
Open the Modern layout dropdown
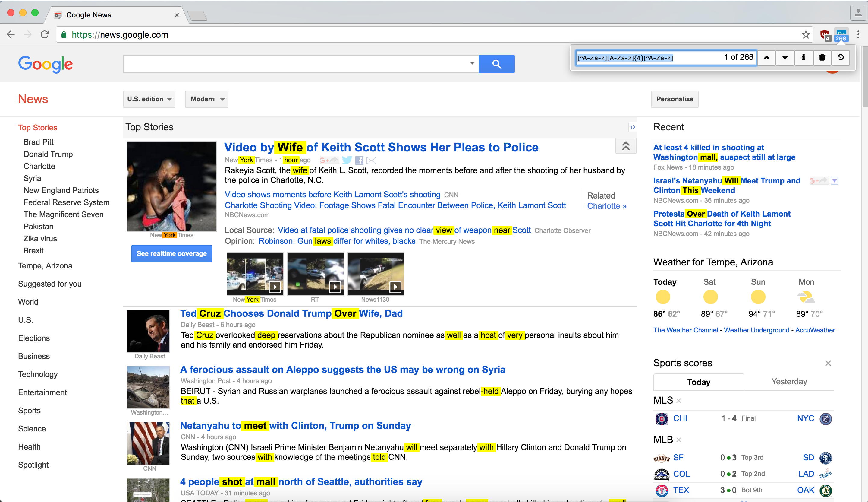click(x=206, y=99)
